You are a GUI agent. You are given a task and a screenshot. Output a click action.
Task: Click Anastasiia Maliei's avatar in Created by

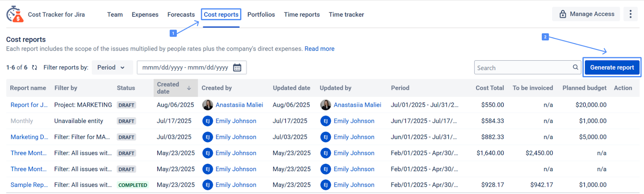[x=208, y=105]
